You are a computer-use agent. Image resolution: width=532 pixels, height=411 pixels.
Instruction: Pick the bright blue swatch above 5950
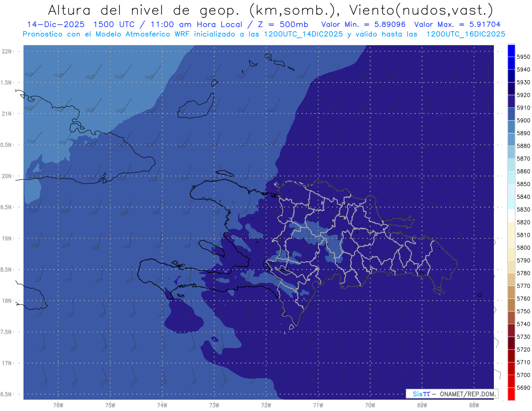(511, 51)
